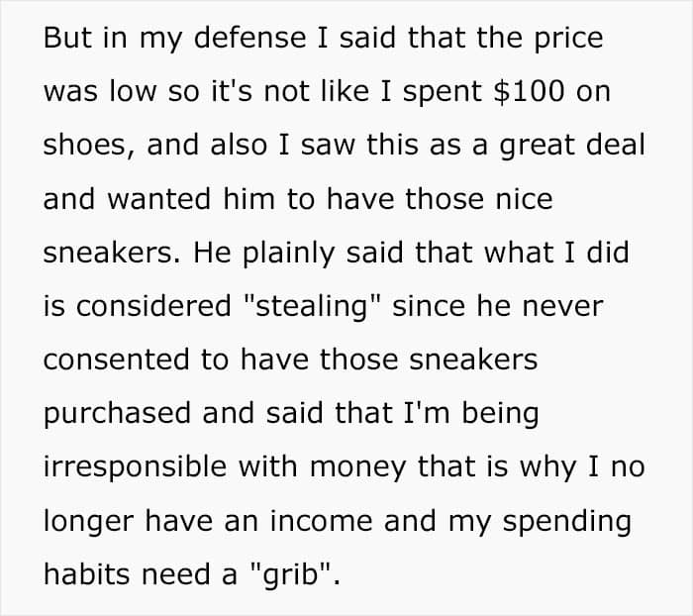Select the word "irresponsible" in the paragraph
693x616 pixels.
(136, 467)
